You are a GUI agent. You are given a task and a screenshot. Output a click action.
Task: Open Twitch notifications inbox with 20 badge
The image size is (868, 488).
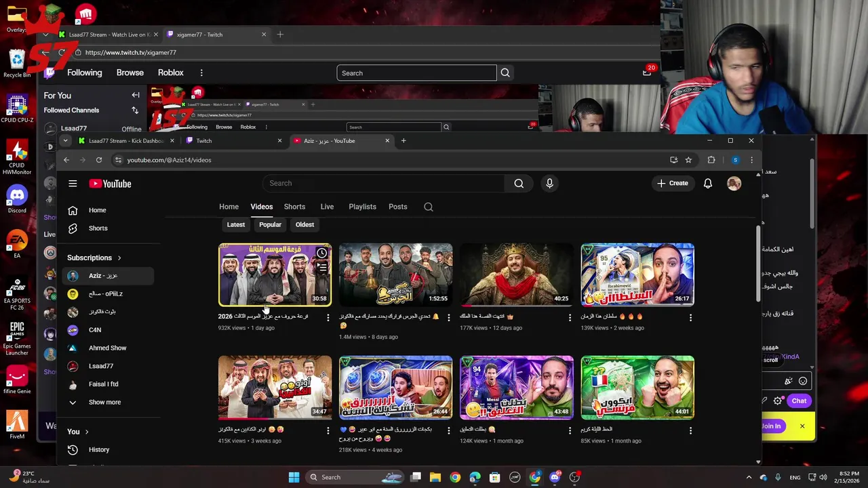[647, 73]
